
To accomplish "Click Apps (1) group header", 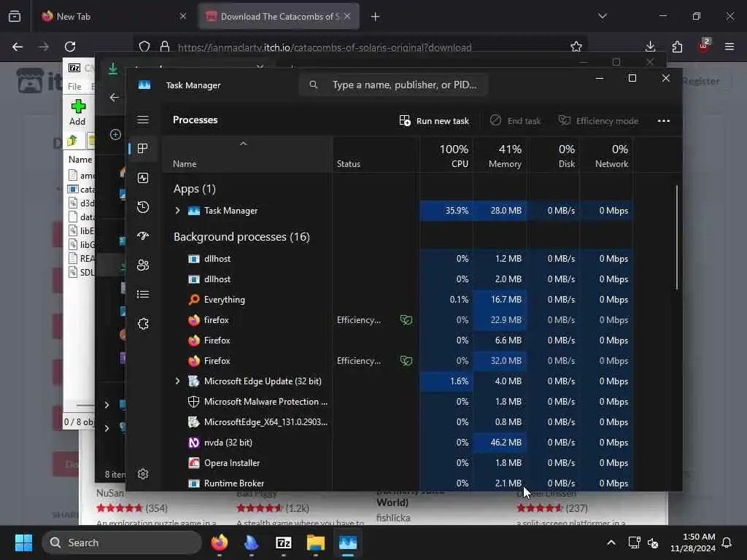I will (194, 189).
